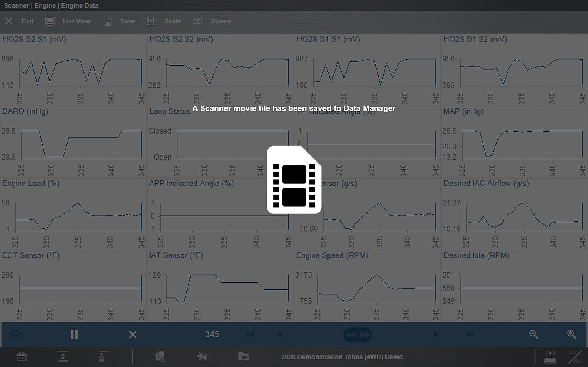The width and height of the screenshot is (588, 367).
Task: Click the snapshot camera icon
Action: [x=16, y=334]
